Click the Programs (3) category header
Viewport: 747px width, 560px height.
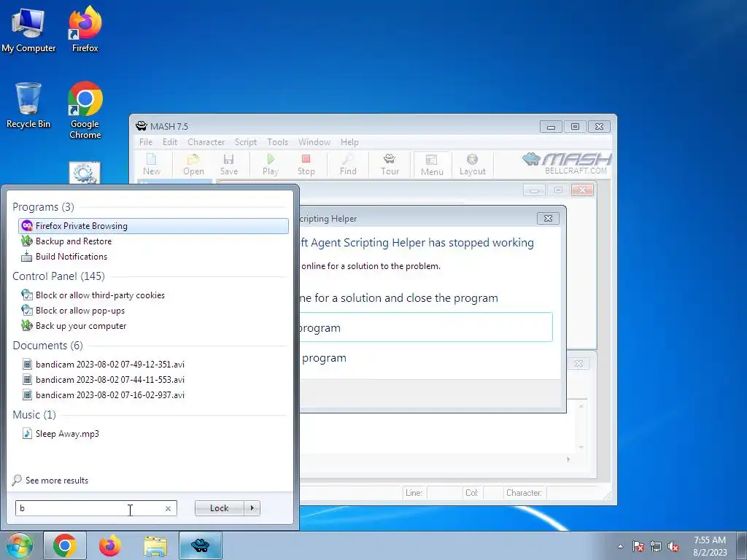coord(43,206)
